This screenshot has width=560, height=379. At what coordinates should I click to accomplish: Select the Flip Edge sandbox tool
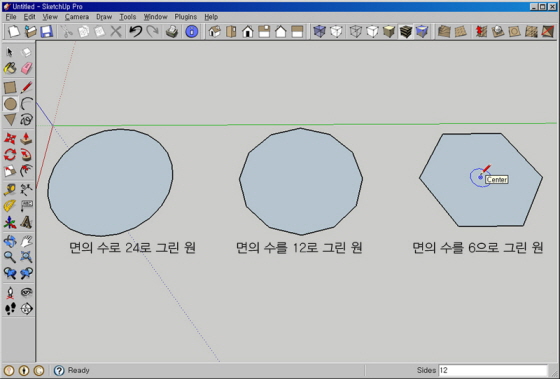click(548, 32)
